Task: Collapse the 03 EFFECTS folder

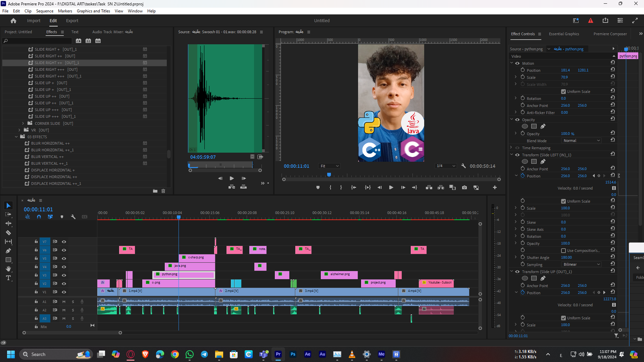Action: click(x=16, y=137)
